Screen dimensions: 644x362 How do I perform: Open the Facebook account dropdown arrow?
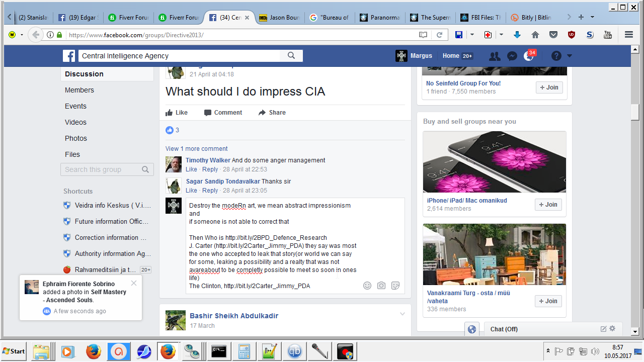(x=570, y=56)
